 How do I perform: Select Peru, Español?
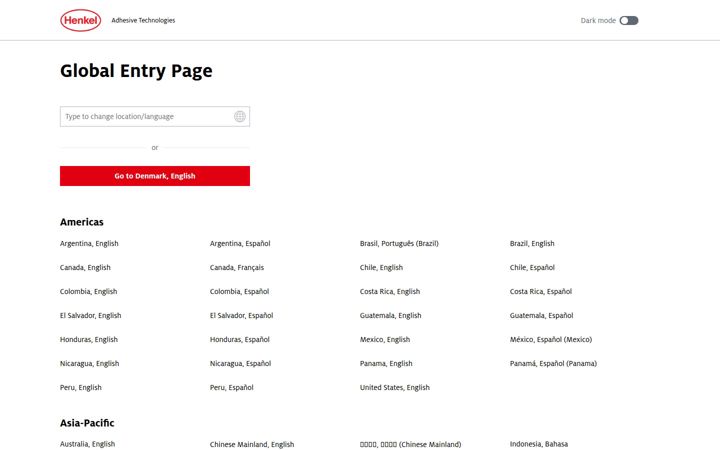[231, 387]
